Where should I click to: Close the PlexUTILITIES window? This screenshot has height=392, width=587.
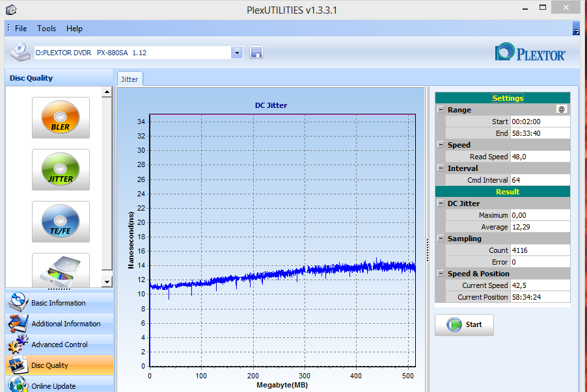(x=566, y=8)
